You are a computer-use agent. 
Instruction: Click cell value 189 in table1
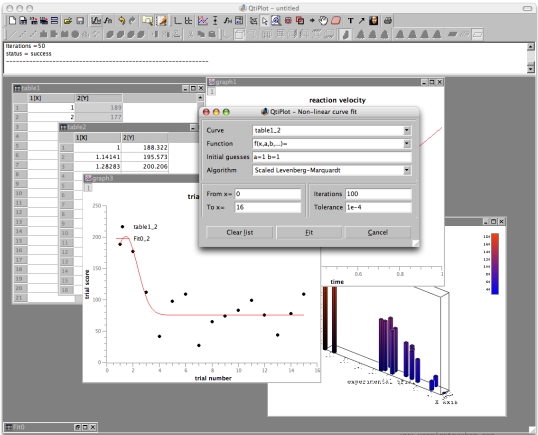pos(98,107)
